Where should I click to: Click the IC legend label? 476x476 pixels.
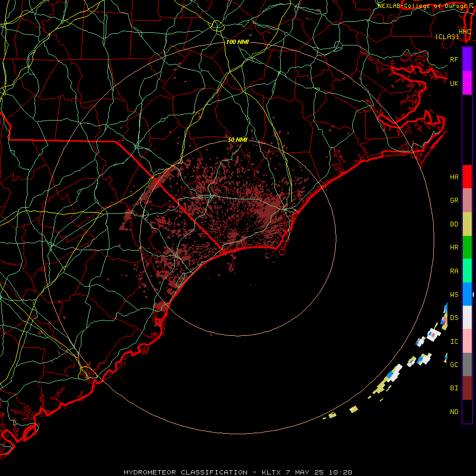(x=454, y=342)
